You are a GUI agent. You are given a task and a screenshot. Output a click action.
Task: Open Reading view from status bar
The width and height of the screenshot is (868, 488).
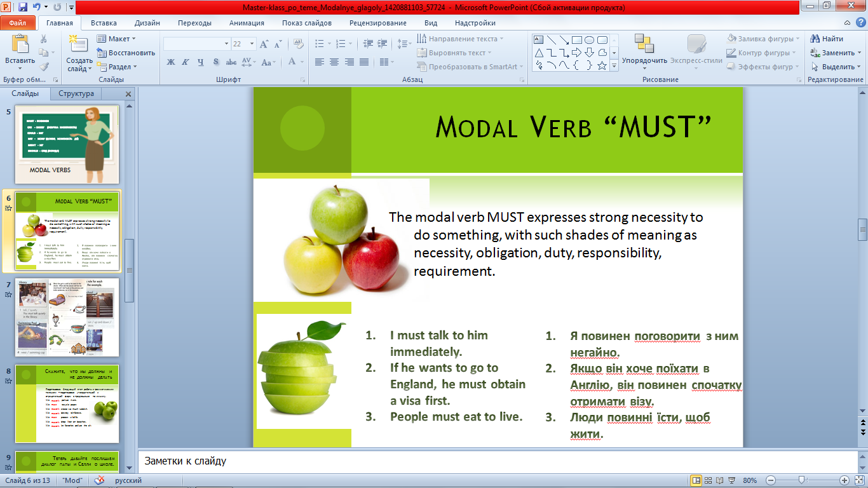pos(719,480)
